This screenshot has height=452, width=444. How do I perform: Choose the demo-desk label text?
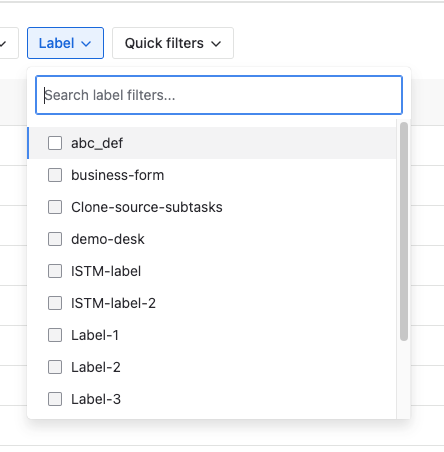(108, 239)
